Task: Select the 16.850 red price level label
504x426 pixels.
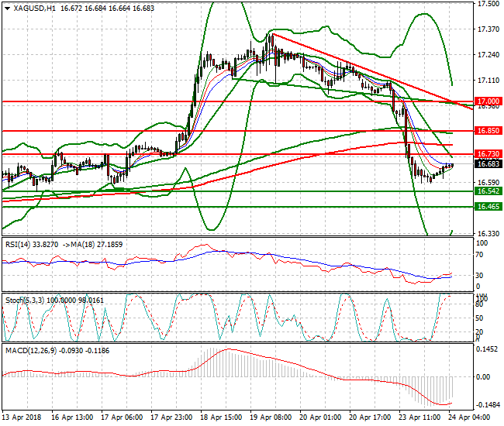Action: click(488, 131)
